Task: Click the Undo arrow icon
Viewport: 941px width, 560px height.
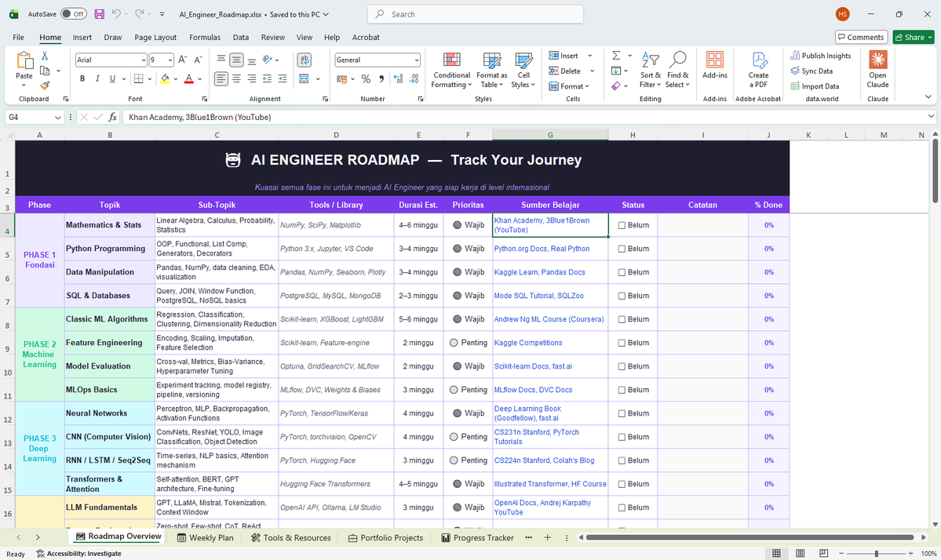Action: [x=116, y=14]
